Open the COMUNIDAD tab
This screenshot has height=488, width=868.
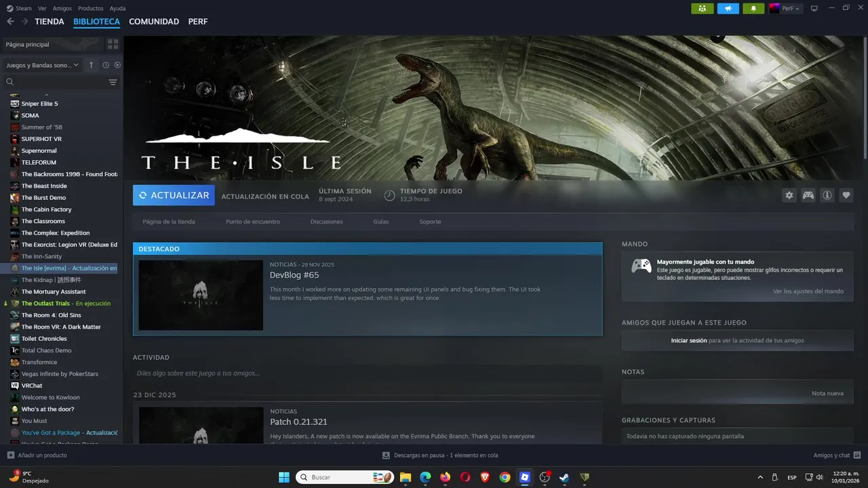click(154, 22)
